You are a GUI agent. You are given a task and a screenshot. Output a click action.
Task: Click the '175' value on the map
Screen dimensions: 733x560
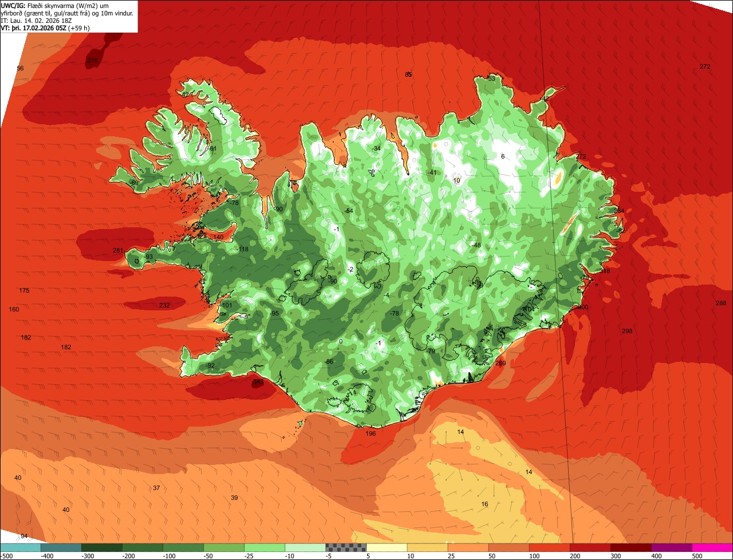coord(24,290)
